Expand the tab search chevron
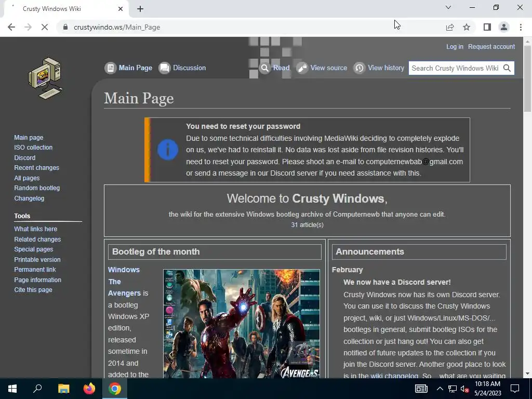The image size is (532, 399). [x=448, y=7]
